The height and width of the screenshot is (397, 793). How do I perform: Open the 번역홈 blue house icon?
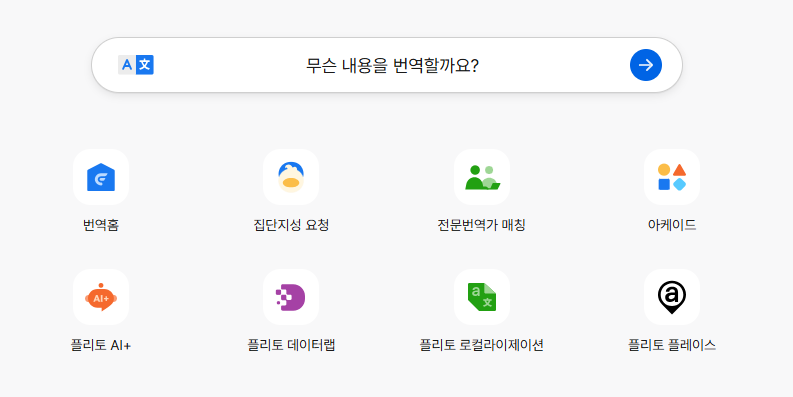(x=101, y=177)
